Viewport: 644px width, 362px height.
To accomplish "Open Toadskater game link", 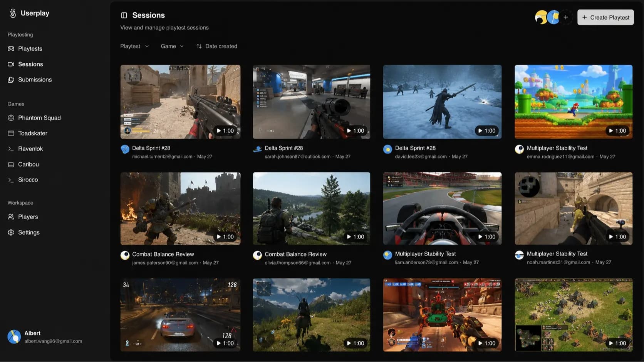I will 33,133.
